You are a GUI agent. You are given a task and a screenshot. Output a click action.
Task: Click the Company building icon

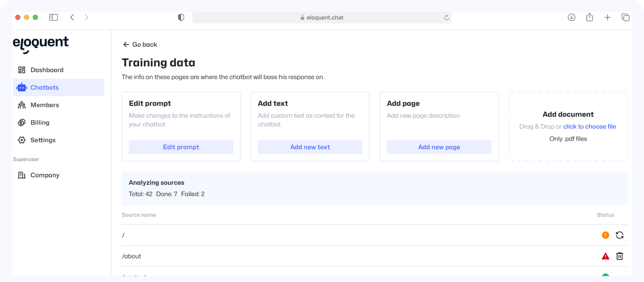(x=22, y=175)
